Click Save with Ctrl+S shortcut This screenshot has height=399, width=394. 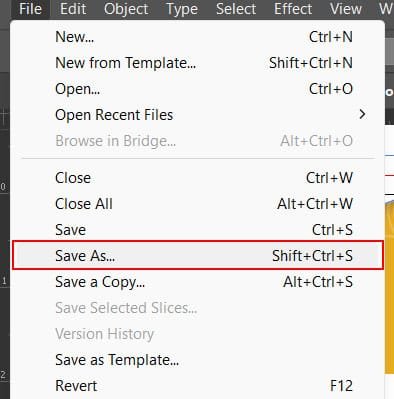click(x=198, y=230)
